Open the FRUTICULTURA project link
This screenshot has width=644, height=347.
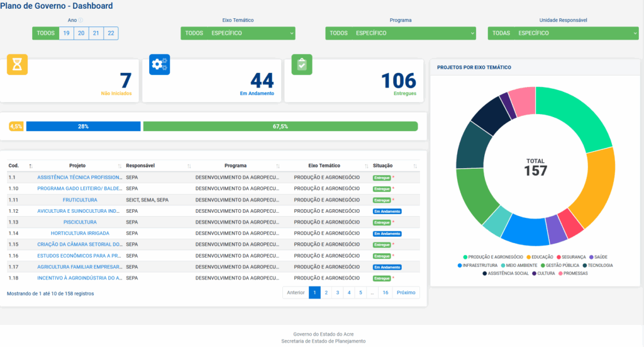[x=80, y=200]
